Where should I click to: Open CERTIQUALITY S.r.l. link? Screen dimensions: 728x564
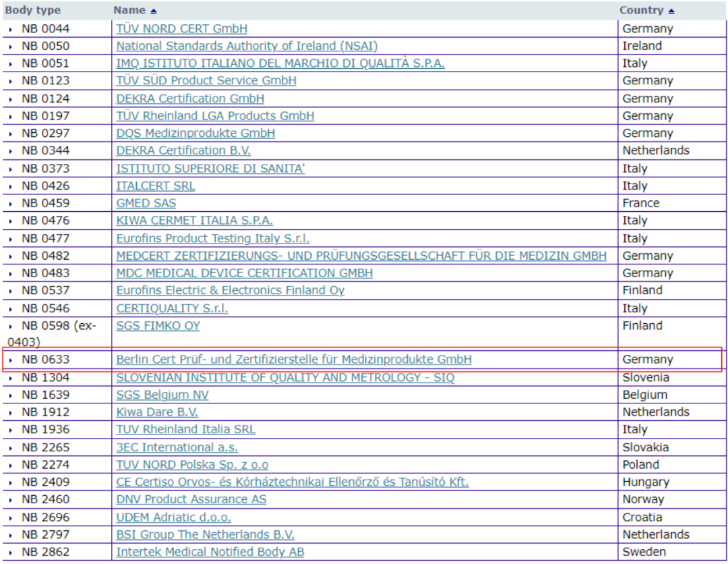[172, 308]
